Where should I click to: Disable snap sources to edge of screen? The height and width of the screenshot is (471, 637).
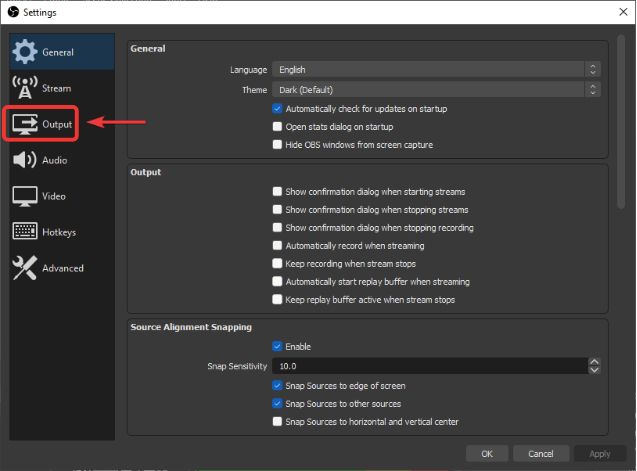[277, 385]
